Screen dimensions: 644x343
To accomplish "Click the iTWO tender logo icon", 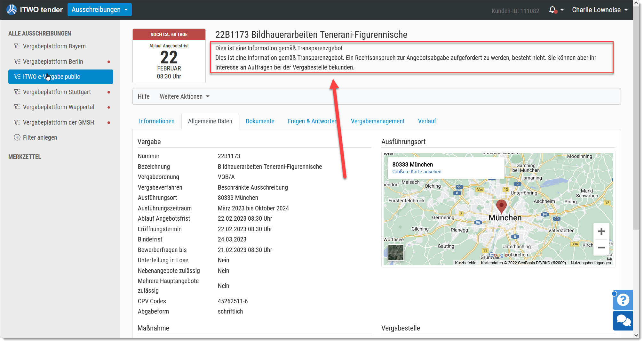I will click(x=12, y=10).
